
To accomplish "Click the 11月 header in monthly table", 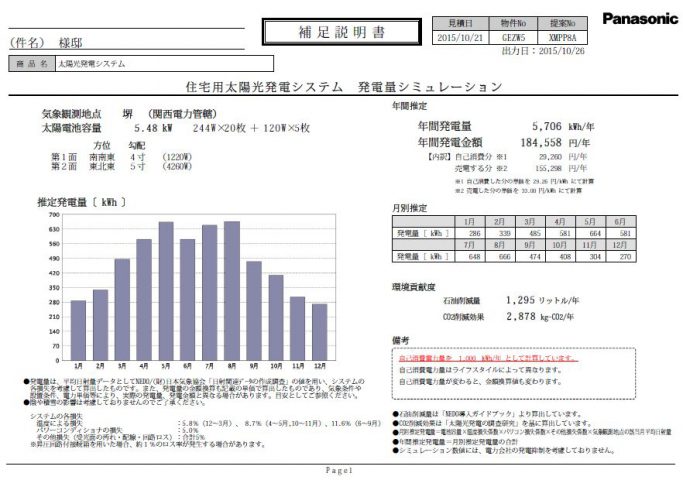I will pyautogui.click(x=590, y=245).
